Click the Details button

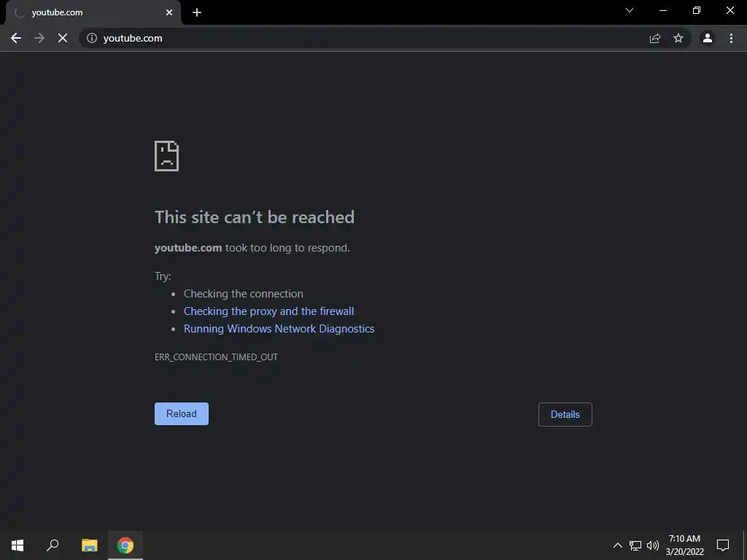(565, 414)
